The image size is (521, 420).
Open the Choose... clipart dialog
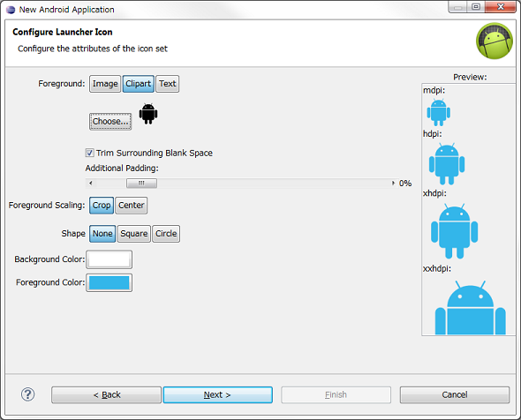point(110,122)
